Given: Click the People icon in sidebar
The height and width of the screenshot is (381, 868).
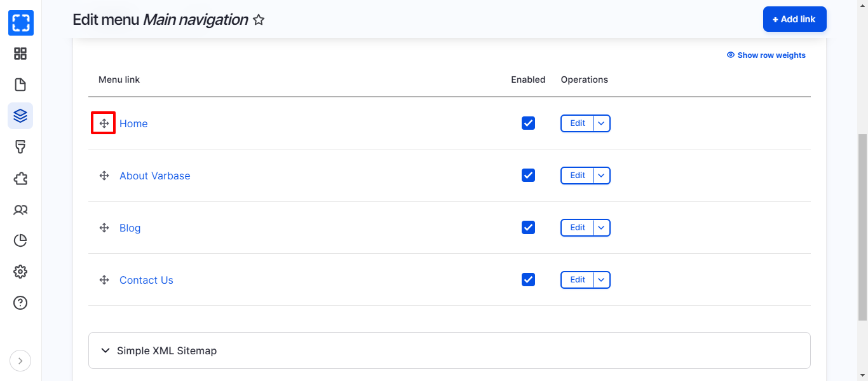Looking at the screenshot, I should [x=20, y=209].
